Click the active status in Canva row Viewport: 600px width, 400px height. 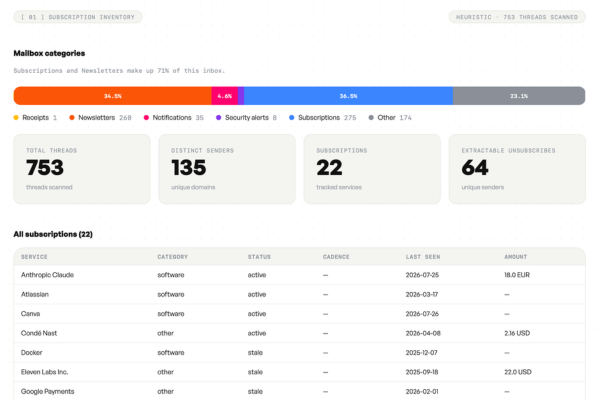(257, 313)
